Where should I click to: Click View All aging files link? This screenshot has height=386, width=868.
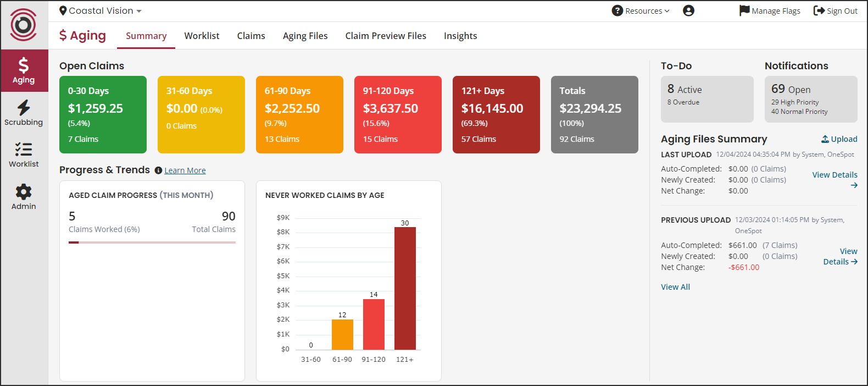[x=675, y=287]
